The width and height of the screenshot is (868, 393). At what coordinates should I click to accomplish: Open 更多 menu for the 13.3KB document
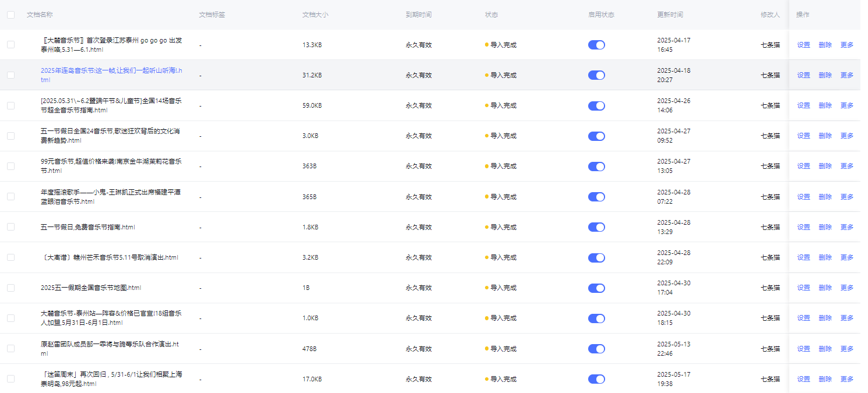(x=846, y=45)
